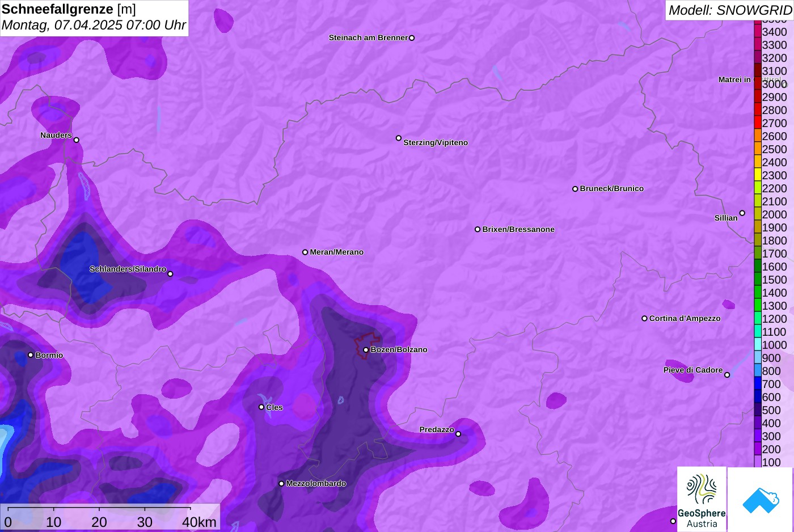Click the Bormio town marker dot
Viewport: 794px width, 532px height.
pyautogui.click(x=31, y=355)
